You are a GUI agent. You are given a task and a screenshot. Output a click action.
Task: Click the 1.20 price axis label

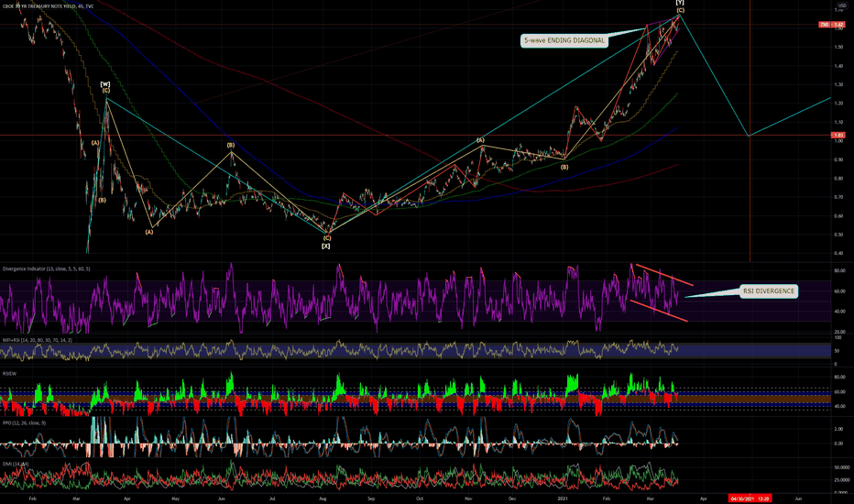(x=838, y=104)
